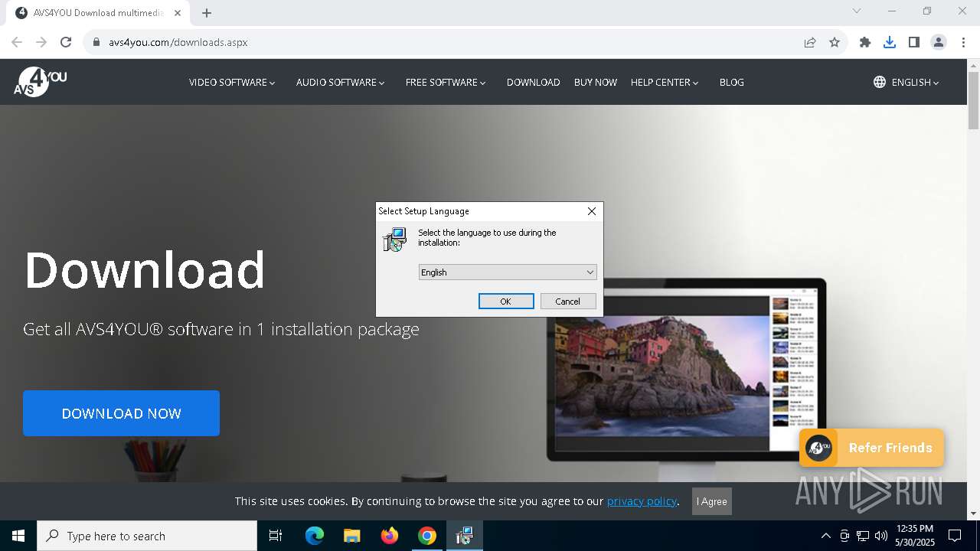Open the English language selector

(x=906, y=82)
